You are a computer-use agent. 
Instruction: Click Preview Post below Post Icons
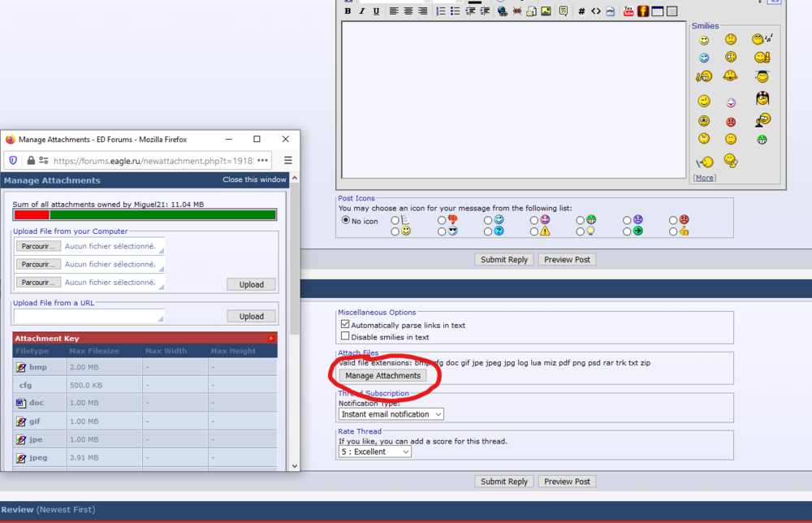point(567,259)
